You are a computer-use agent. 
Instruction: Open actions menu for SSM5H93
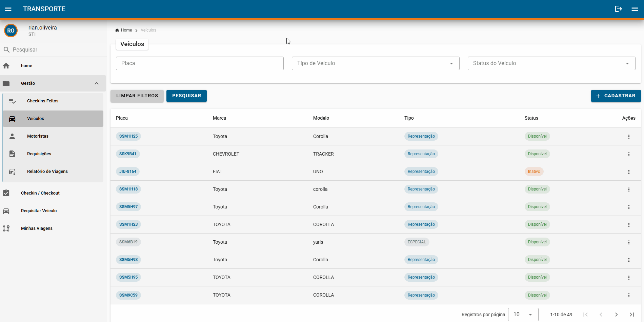tap(629, 260)
